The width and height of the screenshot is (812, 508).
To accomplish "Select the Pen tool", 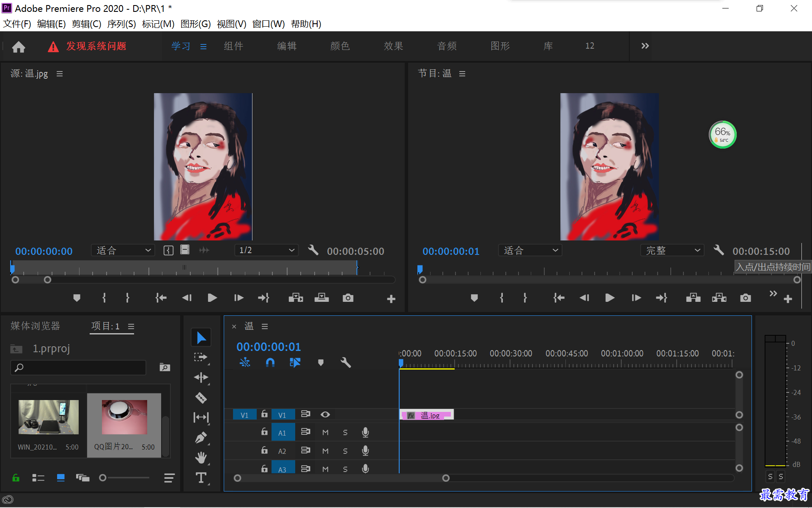I will click(x=201, y=437).
